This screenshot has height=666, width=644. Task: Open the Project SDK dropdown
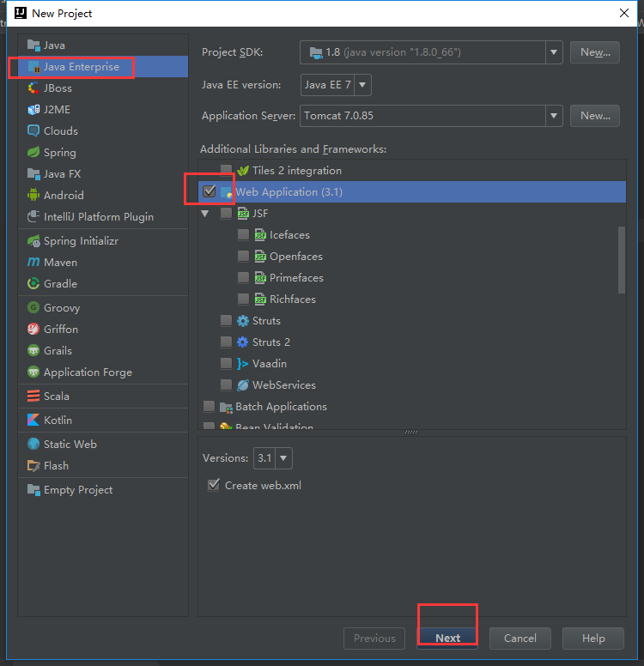tap(554, 52)
